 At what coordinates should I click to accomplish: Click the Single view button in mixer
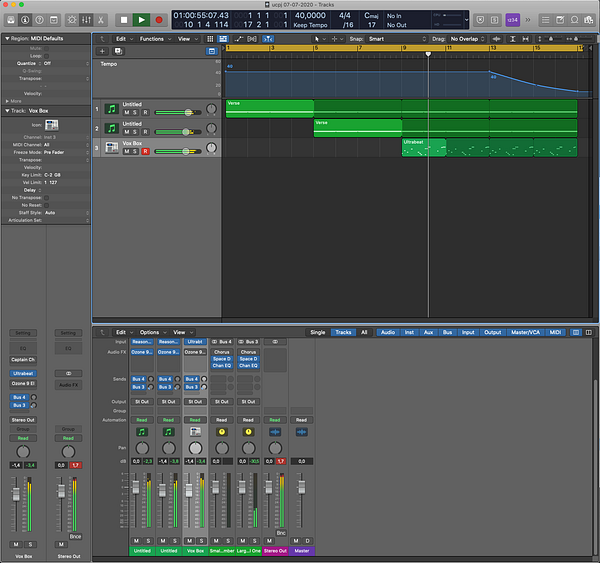(317, 332)
